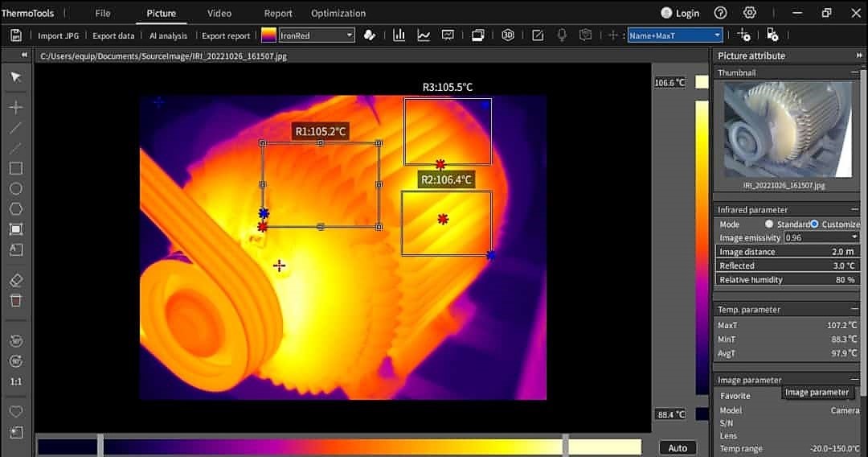Click the 88.4 °C lower limit field
Viewport: 868px width, 457px height.
(x=669, y=414)
